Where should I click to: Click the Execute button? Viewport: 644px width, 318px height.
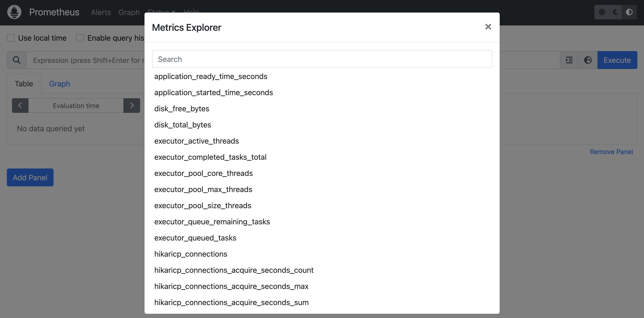point(617,60)
